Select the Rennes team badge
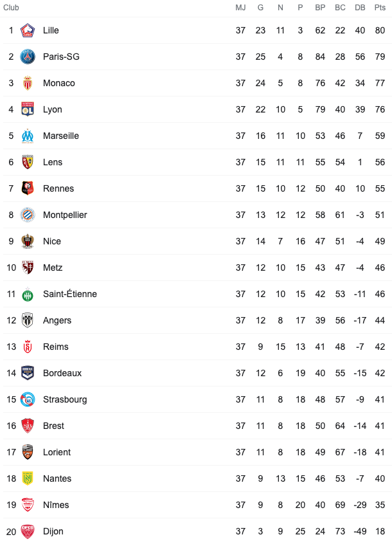The image size is (392, 546). pos(28,188)
